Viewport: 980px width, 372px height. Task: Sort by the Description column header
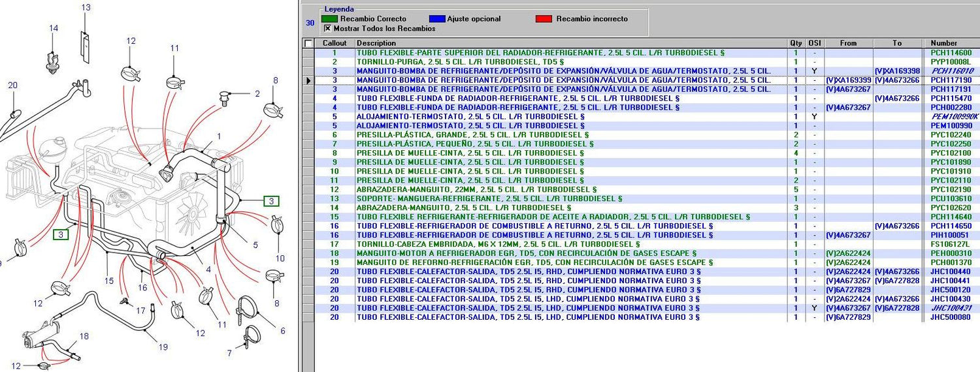[x=572, y=43]
